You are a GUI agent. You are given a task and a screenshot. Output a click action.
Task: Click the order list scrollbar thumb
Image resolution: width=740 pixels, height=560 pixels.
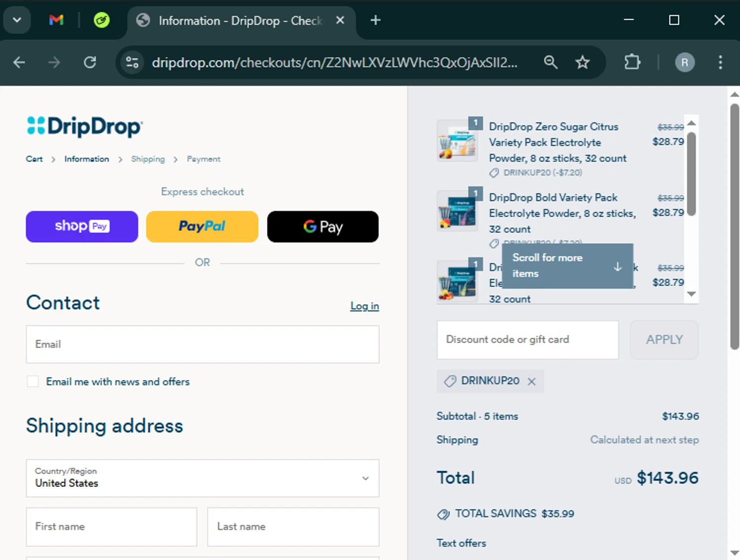692,174
